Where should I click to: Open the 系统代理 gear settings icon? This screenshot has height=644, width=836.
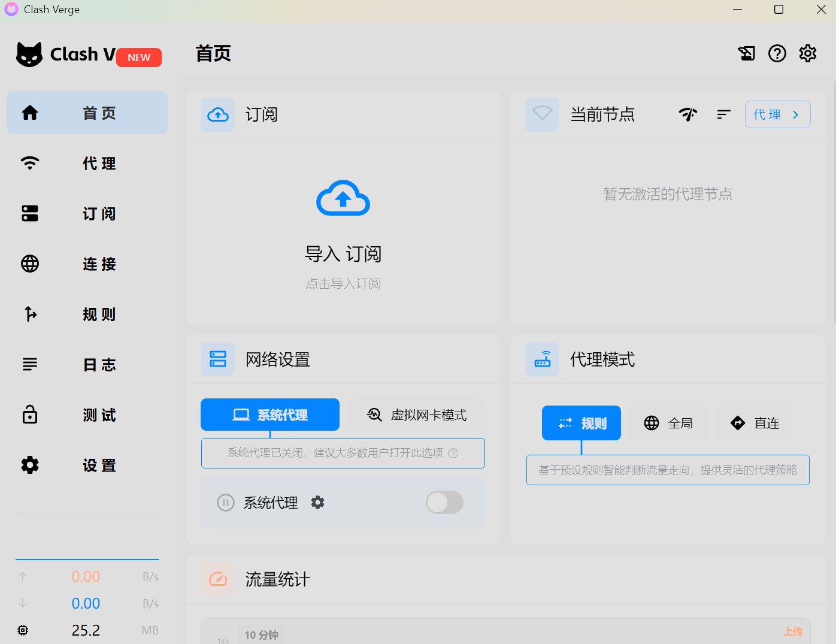(317, 503)
